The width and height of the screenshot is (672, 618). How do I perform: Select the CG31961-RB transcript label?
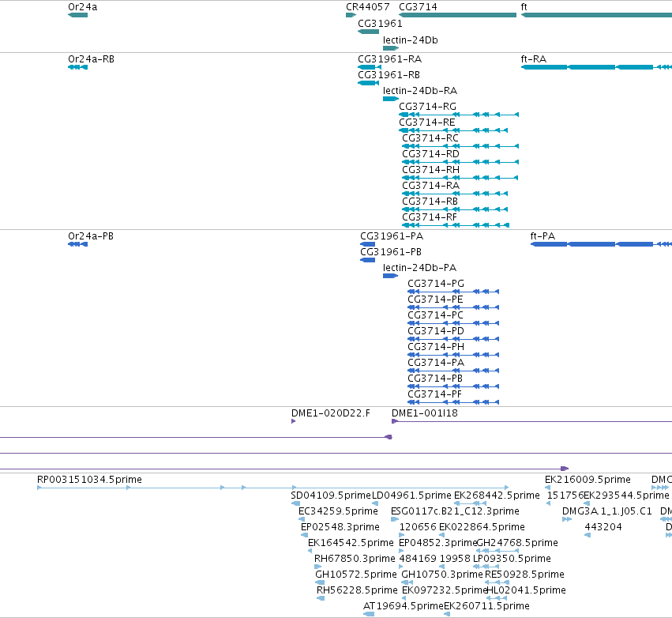pos(389,75)
